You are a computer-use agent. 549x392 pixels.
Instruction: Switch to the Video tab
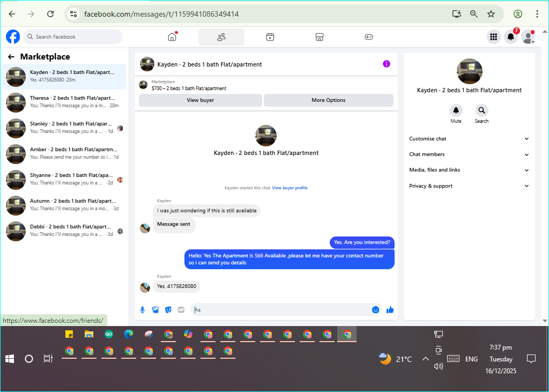click(270, 37)
